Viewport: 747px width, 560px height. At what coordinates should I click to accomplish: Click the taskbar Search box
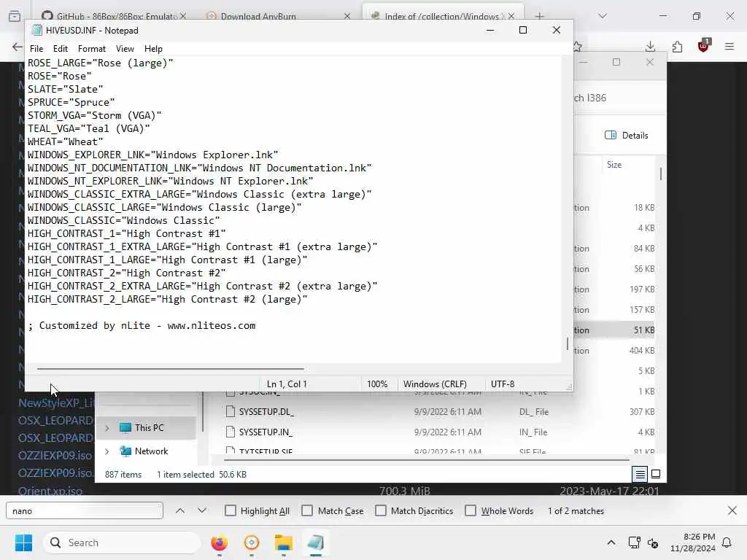(x=122, y=542)
